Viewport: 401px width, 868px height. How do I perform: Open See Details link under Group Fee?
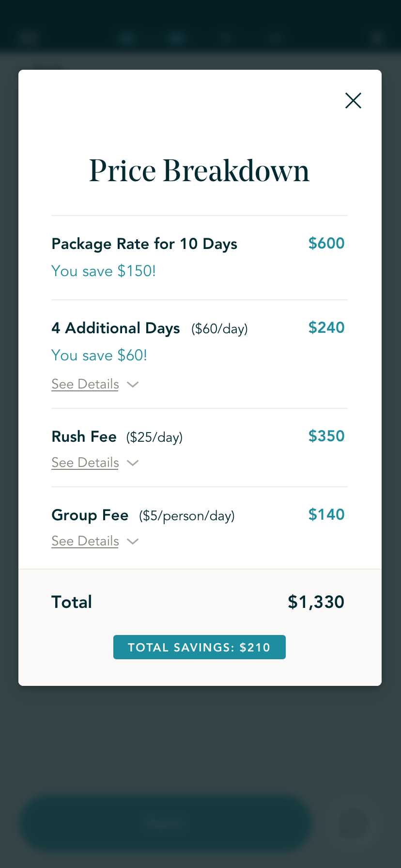(85, 541)
